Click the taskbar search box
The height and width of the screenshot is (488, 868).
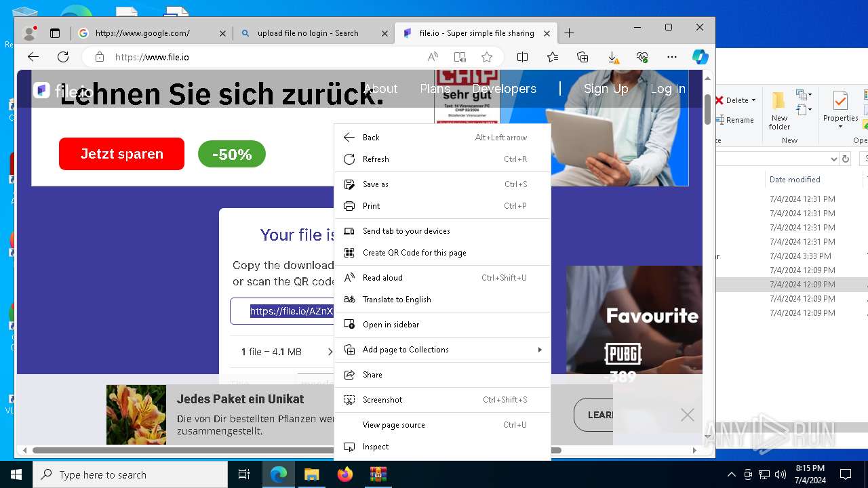point(130,474)
